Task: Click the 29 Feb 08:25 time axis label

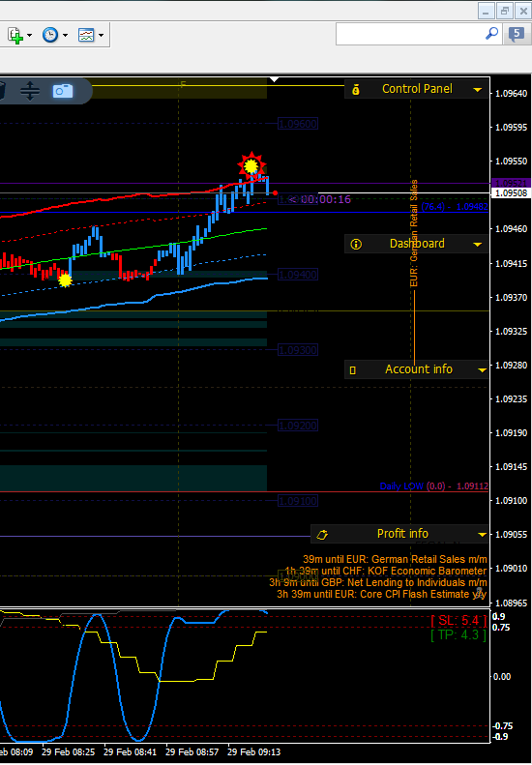Action: point(69,752)
